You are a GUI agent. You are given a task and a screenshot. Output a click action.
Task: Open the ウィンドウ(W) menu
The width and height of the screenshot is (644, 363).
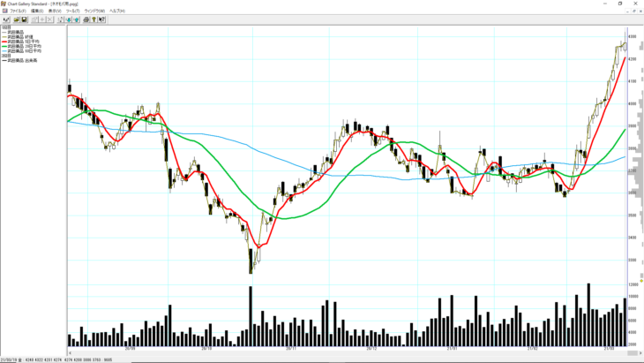click(x=94, y=11)
